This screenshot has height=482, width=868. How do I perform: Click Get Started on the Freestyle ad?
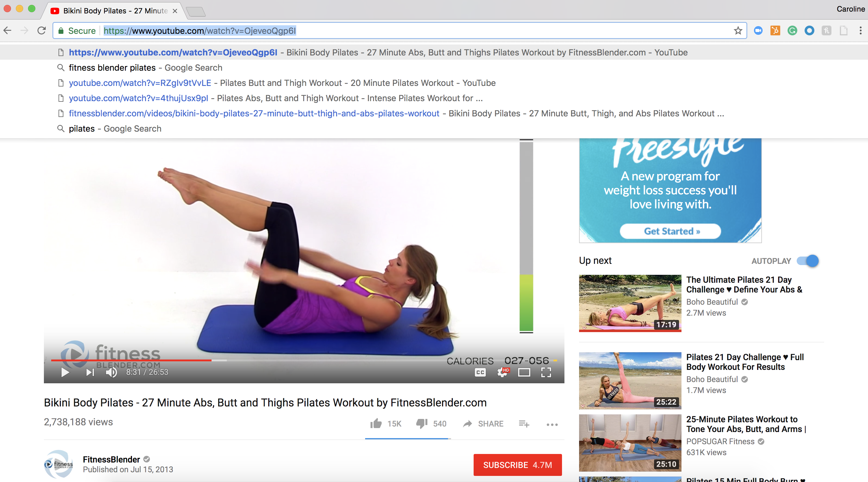(x=670, y=231)
